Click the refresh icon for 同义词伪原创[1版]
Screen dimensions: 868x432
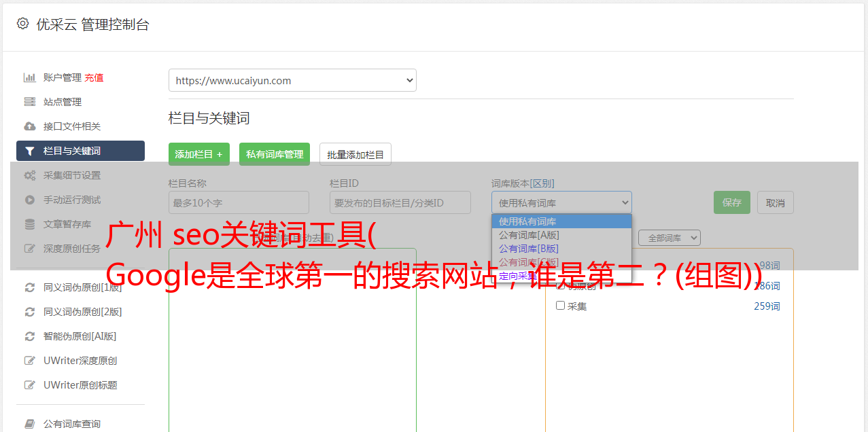coord(30,287)
